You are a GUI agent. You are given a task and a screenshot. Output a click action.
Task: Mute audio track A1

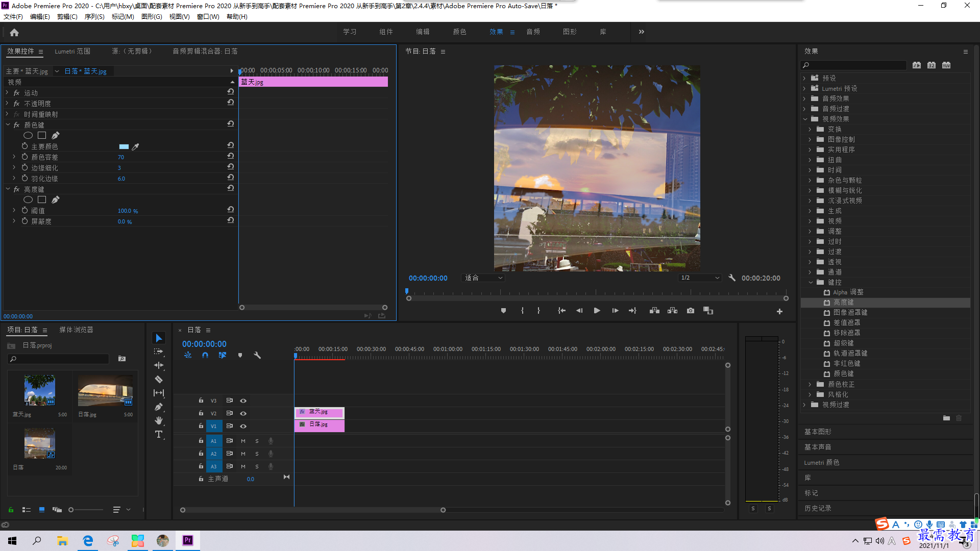[243, 441]
